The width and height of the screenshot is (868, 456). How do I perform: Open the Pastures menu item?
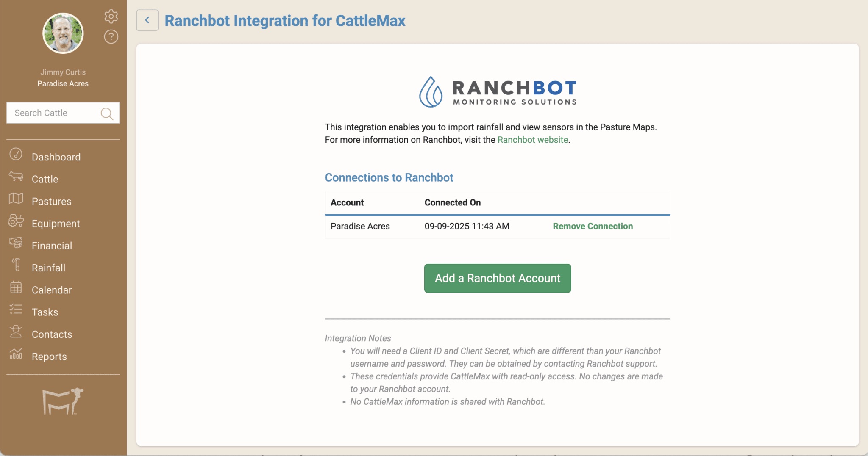(x=52, y=202)
